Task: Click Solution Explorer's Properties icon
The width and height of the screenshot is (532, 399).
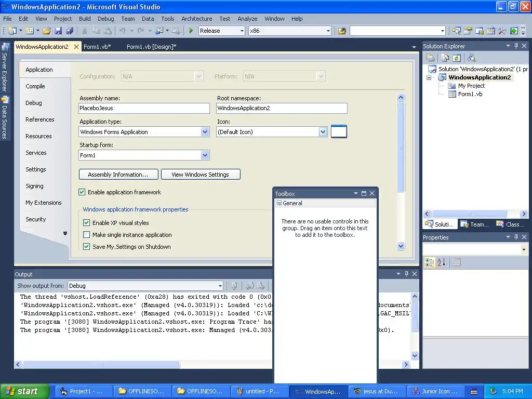Action: tap(430, 58)
